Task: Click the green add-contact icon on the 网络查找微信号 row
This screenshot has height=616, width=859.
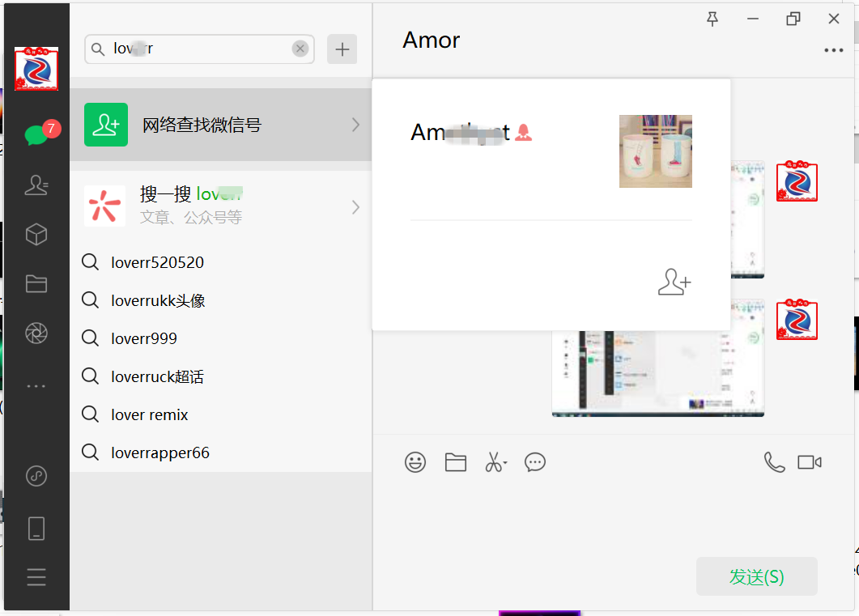Action: pos(106,125)
